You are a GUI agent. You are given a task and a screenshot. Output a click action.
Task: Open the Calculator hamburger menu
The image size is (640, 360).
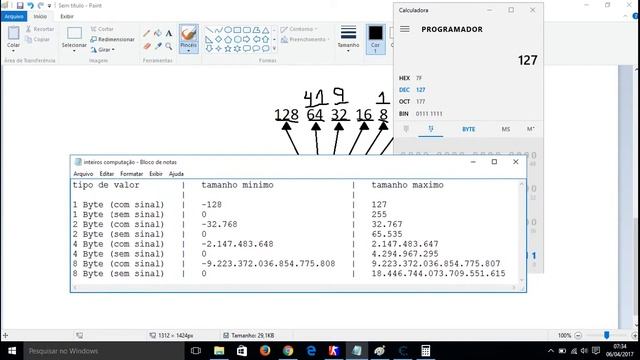[x=404, y=29]
